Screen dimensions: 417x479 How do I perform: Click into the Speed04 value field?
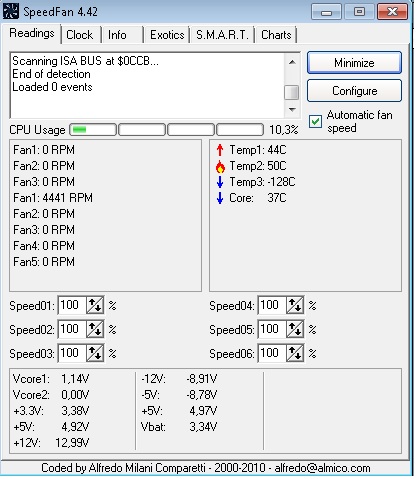coord(272,305)
